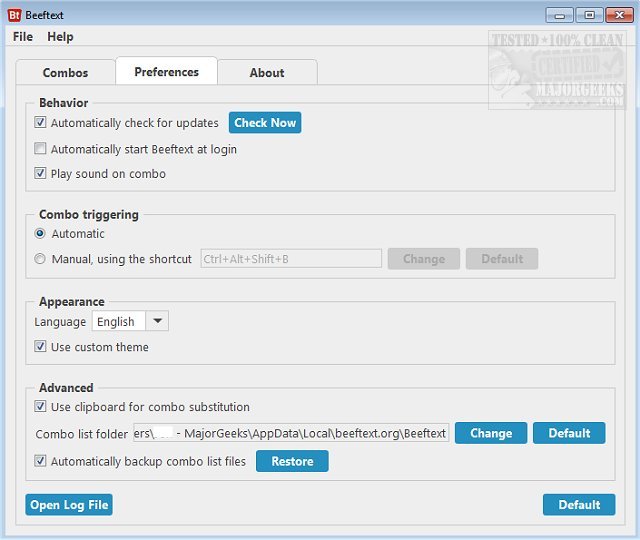Open the File menu
This screenshot has height=540, width=640.
tap(23, 37)
